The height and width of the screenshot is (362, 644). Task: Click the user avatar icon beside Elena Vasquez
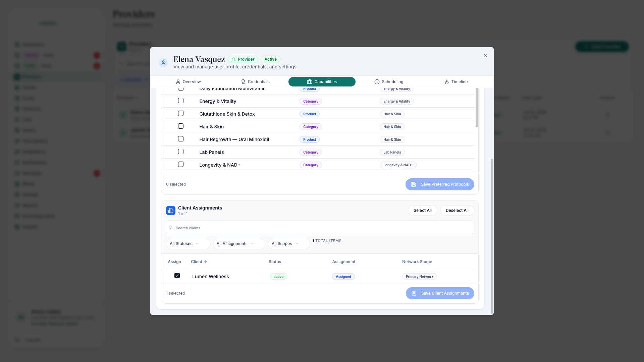click(x=163, y=63)
